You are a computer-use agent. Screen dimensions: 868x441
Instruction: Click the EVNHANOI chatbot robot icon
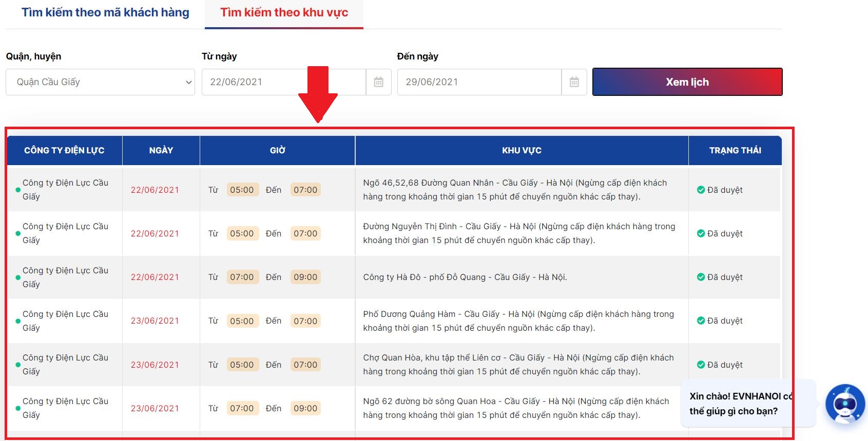[x=844, y=404]
